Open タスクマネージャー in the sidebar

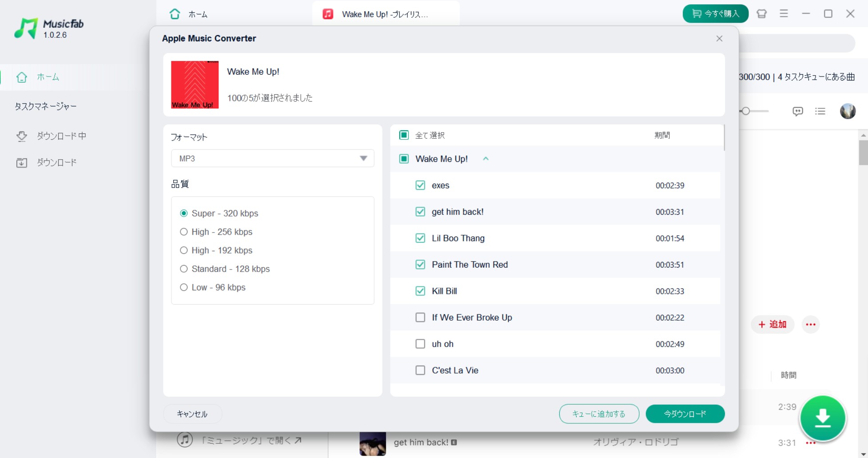coord(46,106)
